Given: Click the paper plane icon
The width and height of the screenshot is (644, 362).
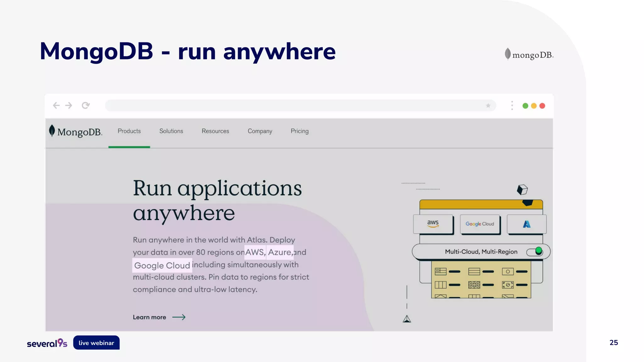Looking at the screenshot, I should point(407,319).
